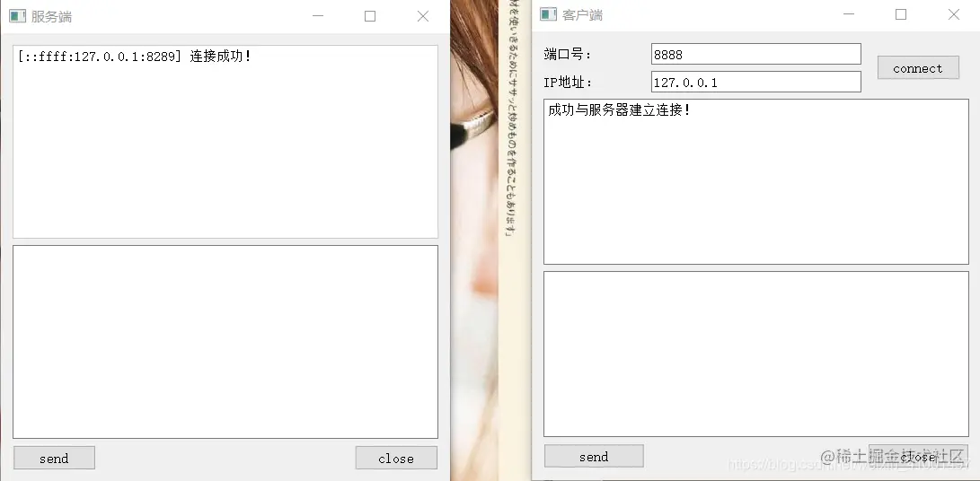This screenshot has width=980, height=481.
Task: Click send button in 客户端 window
Action: pyautogui.click(x=594, y=456)
